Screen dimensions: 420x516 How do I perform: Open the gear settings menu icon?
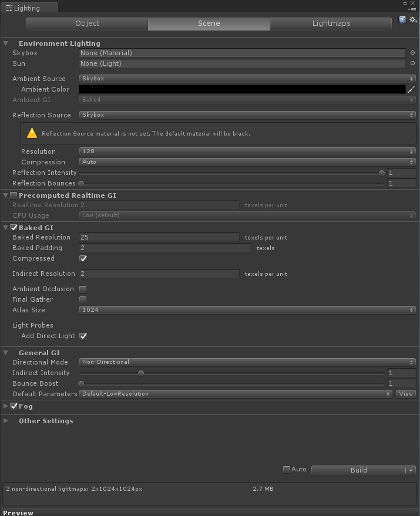click(x=413, y=20)
